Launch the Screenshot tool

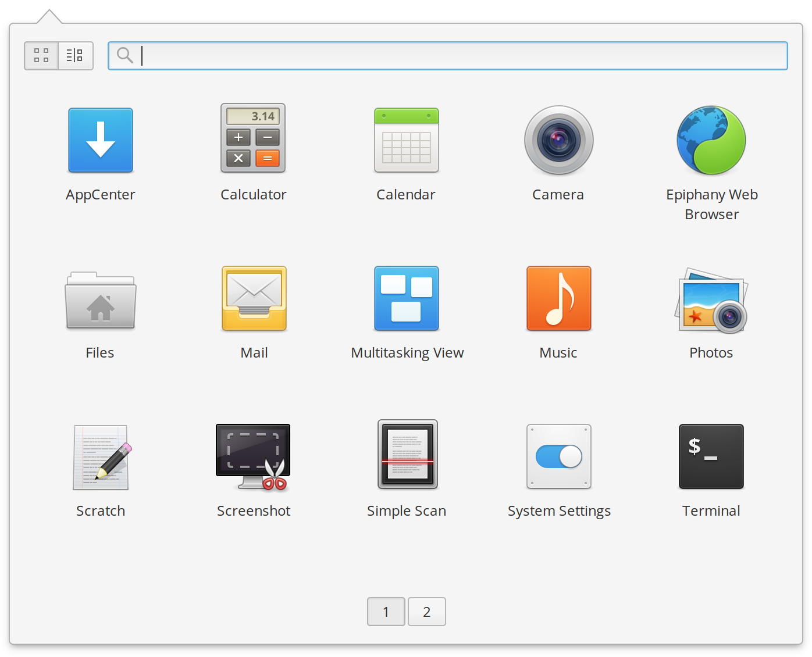253,457
